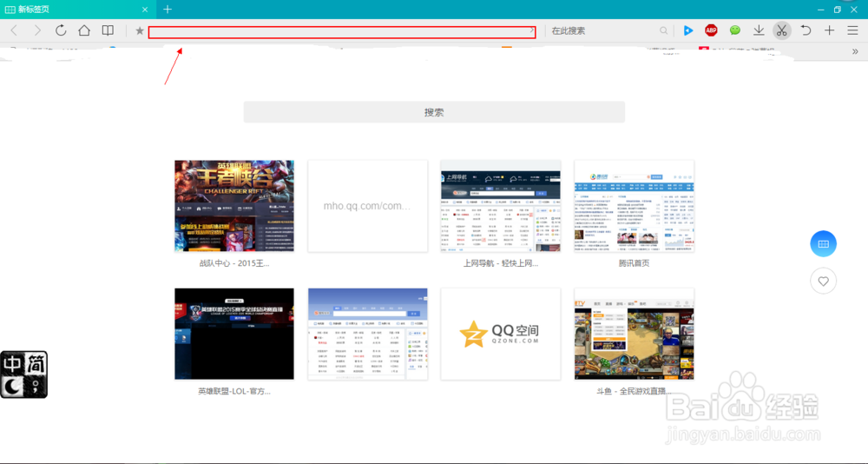This screenshot has width=868, height=464.
Task: Click the heart favorites button
Action: pos(823,281)
